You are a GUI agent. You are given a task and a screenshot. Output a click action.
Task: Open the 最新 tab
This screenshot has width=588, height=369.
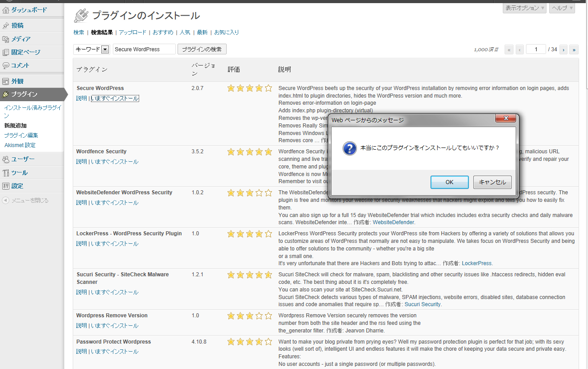point(202,32)
